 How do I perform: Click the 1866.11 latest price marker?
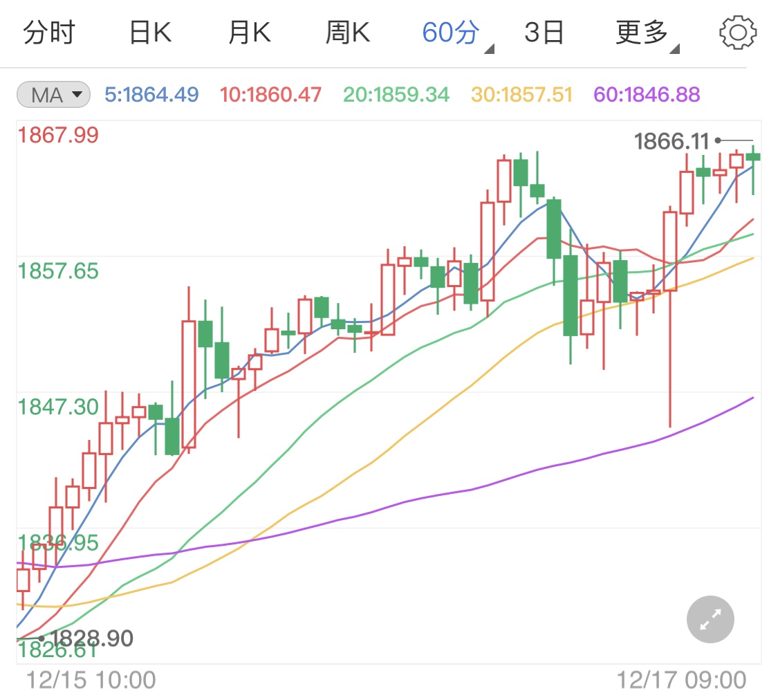[x=672, y=141]
